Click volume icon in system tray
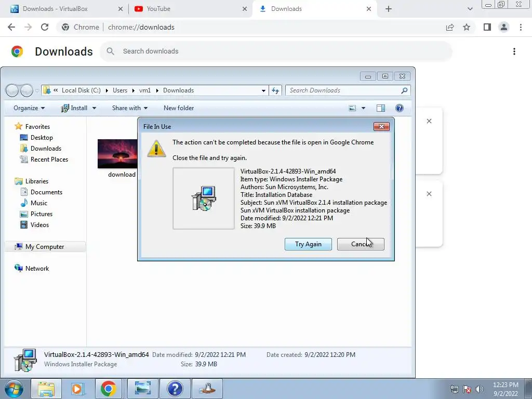The height and width of the screenshot is (399, 532). [480, 389]
